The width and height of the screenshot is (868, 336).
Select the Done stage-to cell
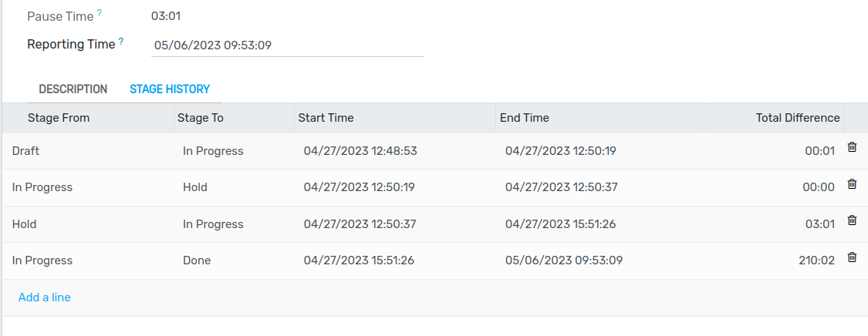(x=234, y=260)
